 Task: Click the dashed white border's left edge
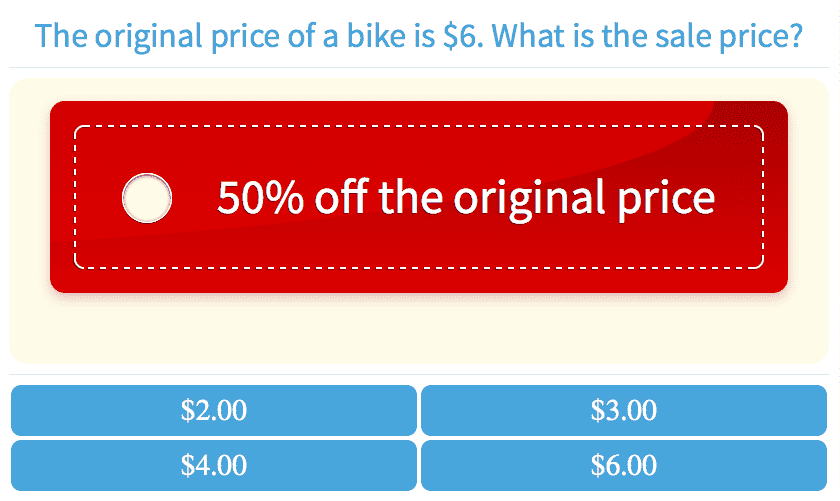pos(75,198)
